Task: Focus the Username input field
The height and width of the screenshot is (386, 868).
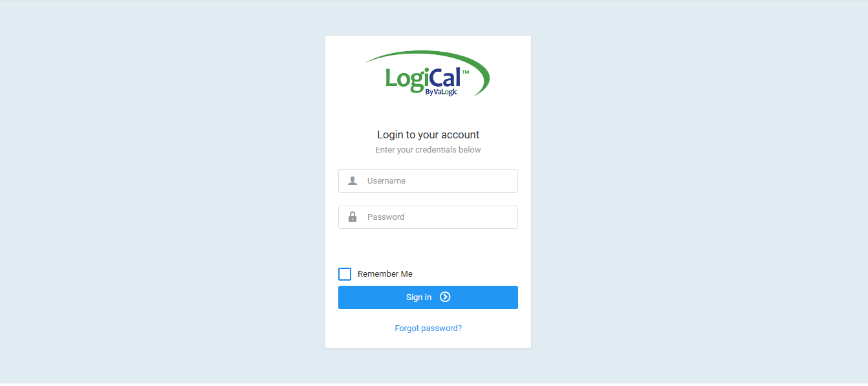Action: tap(428, 181)
